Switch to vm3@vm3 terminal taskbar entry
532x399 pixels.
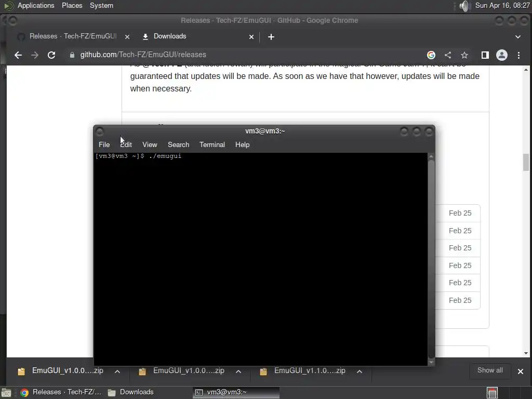tap(236, 392)
